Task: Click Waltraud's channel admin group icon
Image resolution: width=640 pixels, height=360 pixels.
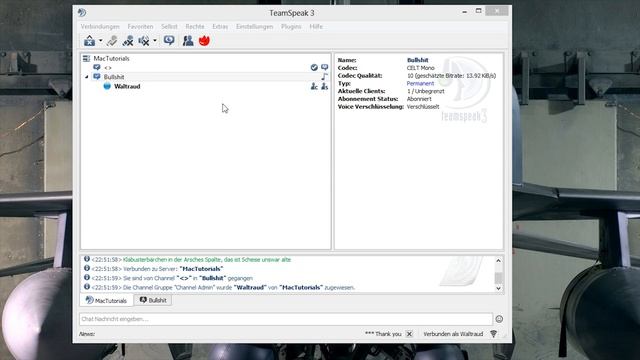Action: tap(314, 86)
